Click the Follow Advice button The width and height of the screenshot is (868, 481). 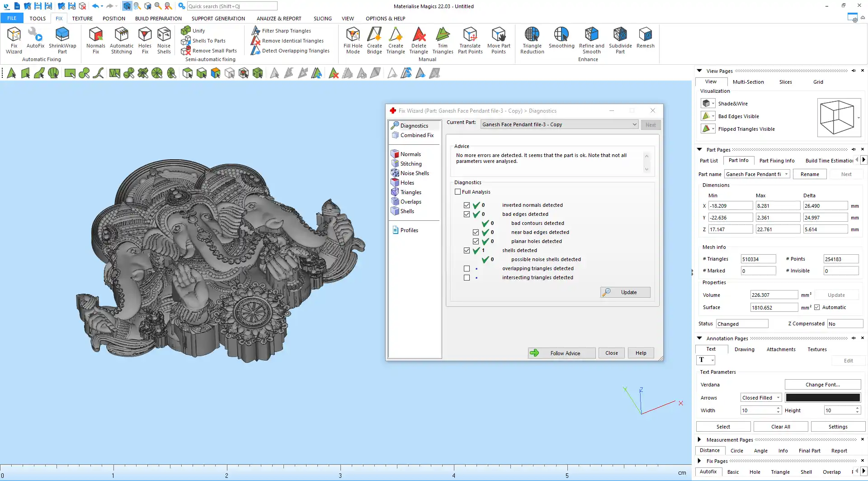click(561, 353)
